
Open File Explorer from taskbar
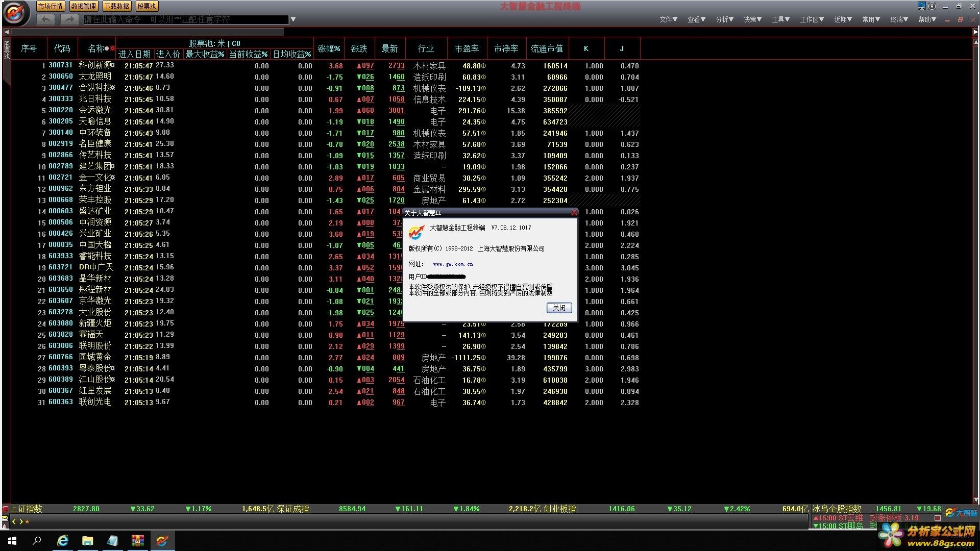(87, 541)
